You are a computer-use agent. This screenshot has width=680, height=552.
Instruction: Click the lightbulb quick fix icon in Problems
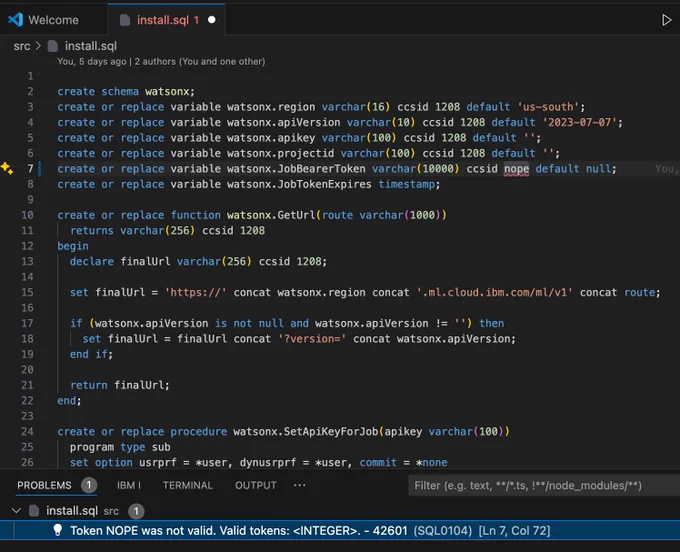pos(57,530)
